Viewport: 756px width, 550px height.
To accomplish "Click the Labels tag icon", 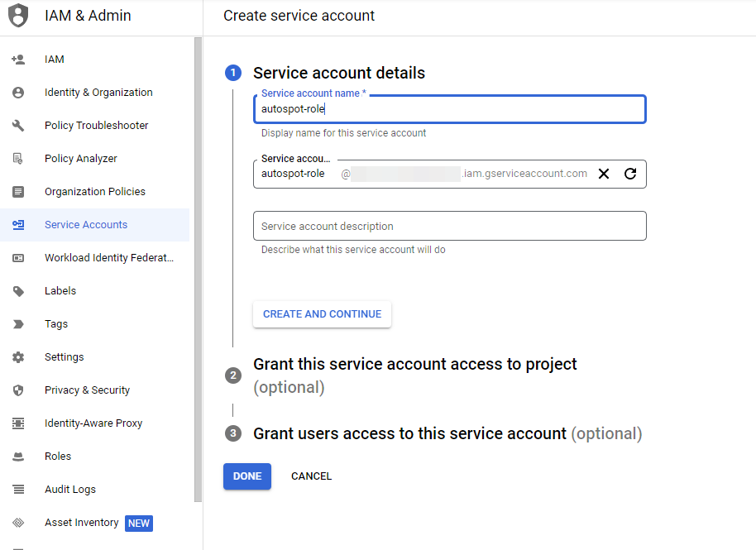I will pyautogui.click(x=18, y=291).
